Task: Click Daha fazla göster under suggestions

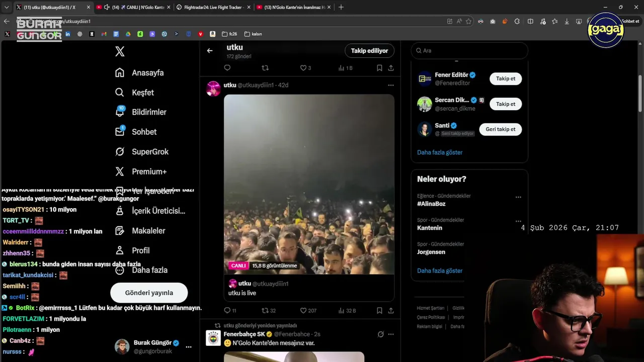Action: point(440,152)
